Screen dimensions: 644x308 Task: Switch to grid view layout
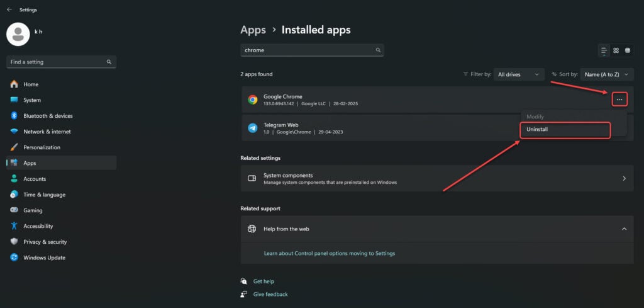pyautogui.click(x=616, y=50)
